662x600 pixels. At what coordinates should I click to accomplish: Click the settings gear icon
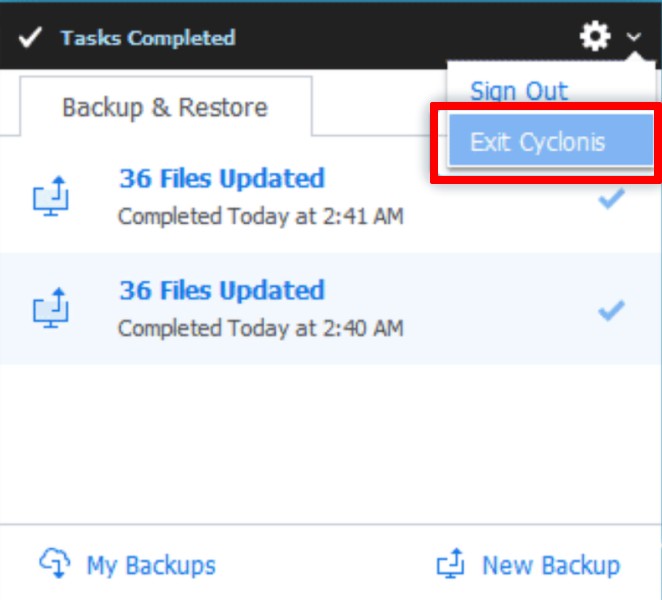pyautogui.click(x=595, y=38)
